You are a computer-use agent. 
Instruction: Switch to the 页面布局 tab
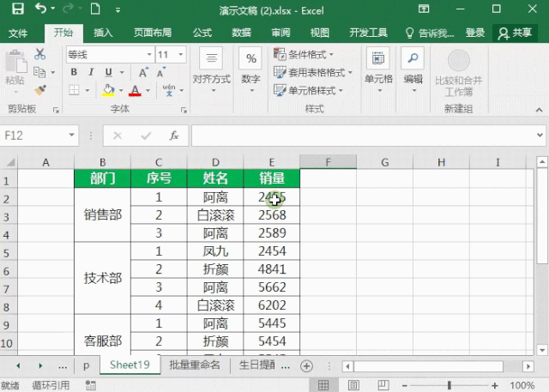pyautogui.click(x=153, y=33)
